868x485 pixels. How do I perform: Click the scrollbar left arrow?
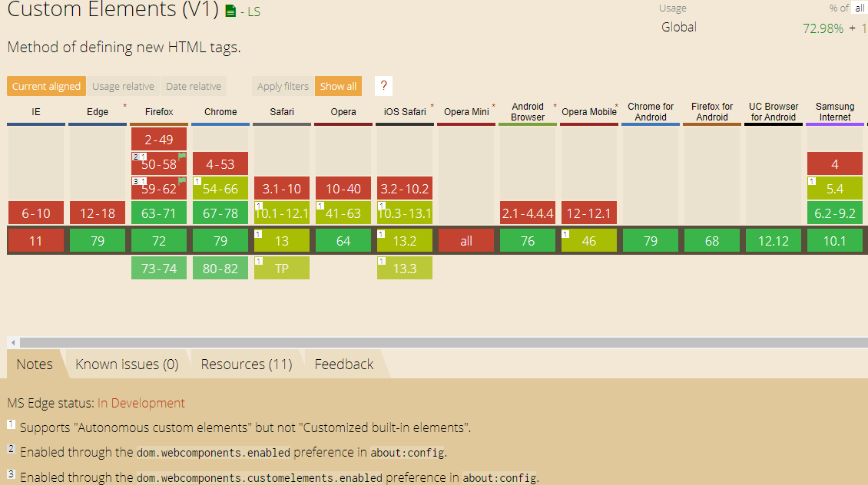[13, 342]
